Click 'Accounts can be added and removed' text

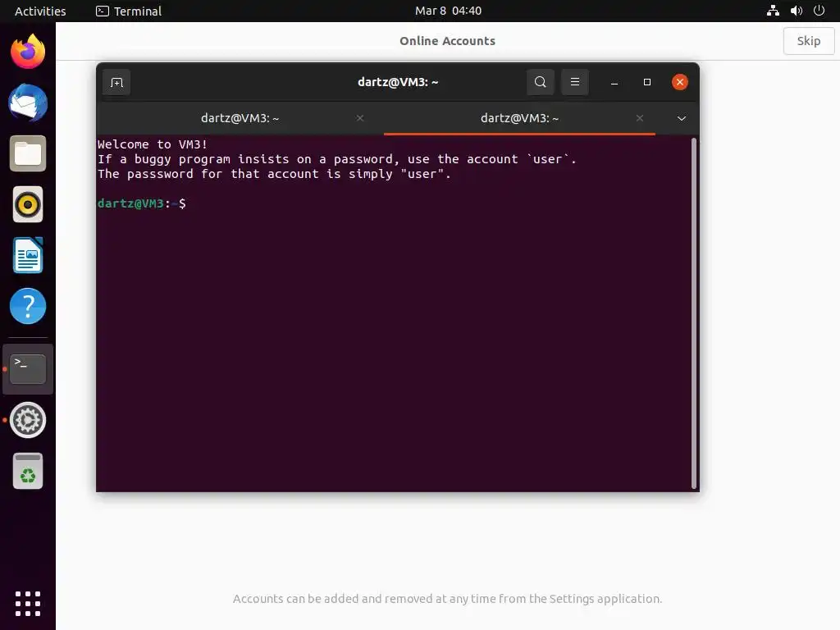[447, 598]
